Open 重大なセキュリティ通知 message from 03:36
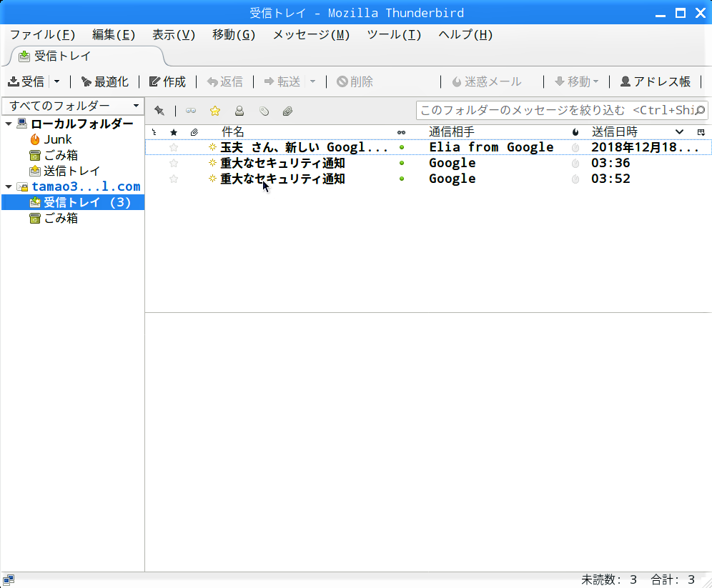Image resolution: width=712 pixels, height=588 pixels. [x=282, y=163]
